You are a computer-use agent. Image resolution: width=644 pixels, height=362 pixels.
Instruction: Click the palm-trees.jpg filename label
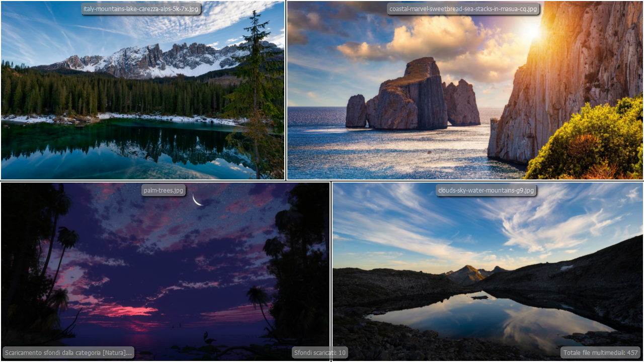click(x=164, y=190)
